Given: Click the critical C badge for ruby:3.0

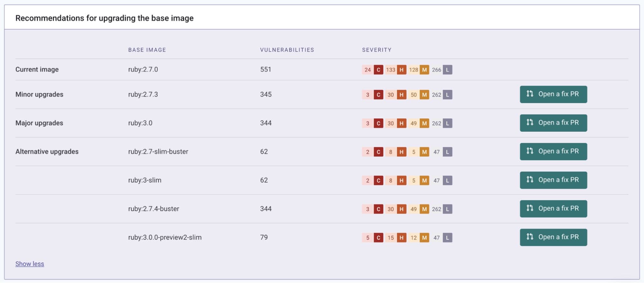Looking at the screenshot, I should pos(379,123).
